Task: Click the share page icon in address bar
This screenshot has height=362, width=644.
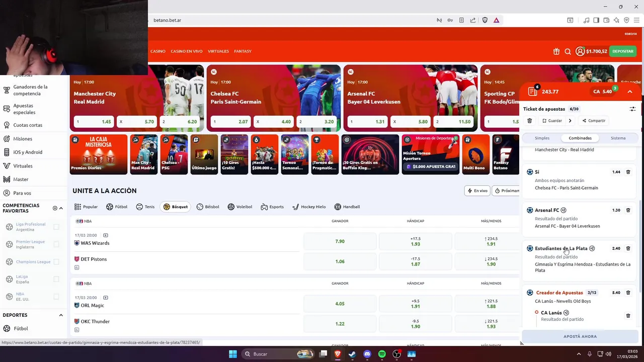Action: [x=473, y=20]
